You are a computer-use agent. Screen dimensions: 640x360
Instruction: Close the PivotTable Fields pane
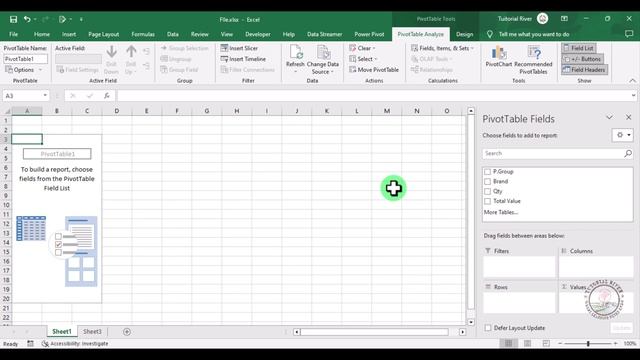(x=629, y=118)
